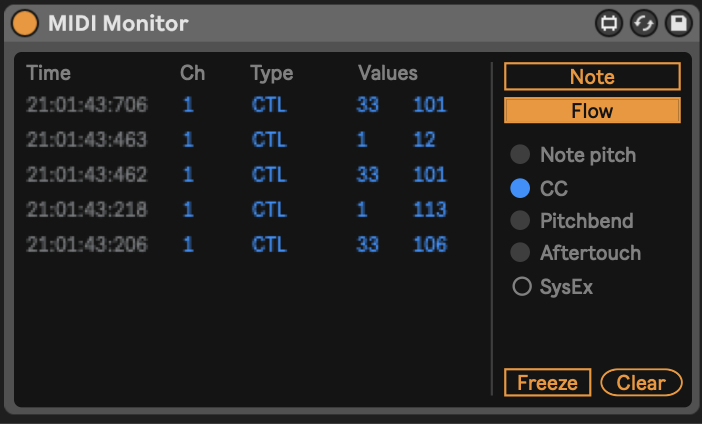Click the save preset disk icon
Image resolution: width=702 pixels, height=424 pixels.
click(678, 23)
